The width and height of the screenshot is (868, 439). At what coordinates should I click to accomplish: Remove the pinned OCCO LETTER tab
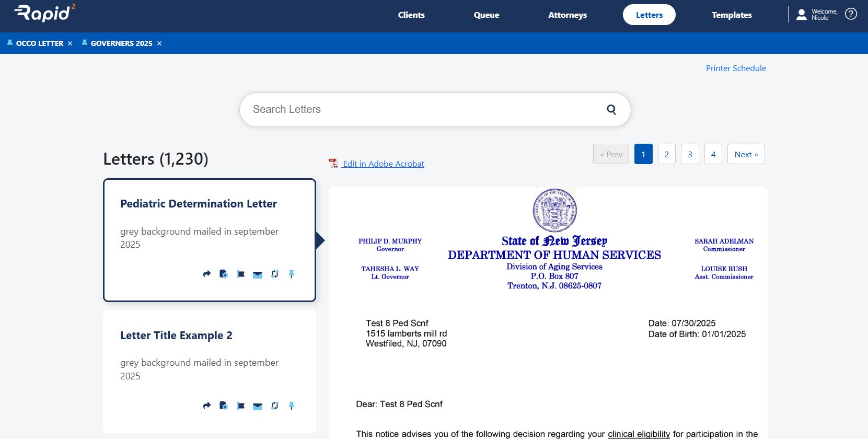click(x=70, y=43)
